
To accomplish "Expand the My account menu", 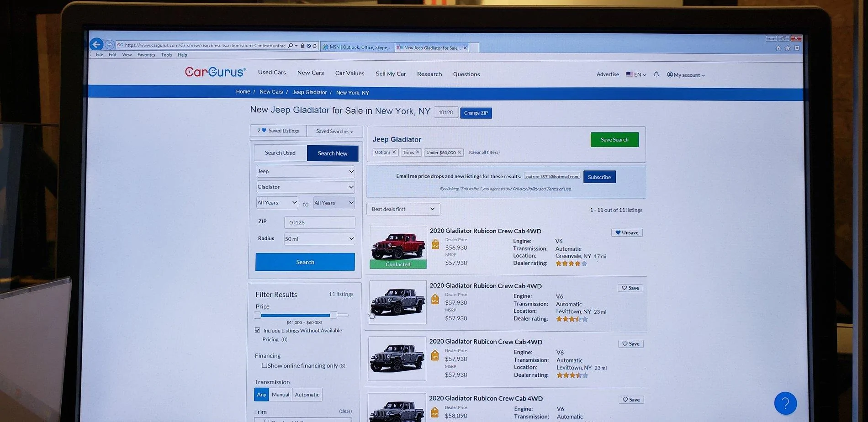I will point(686,75).
